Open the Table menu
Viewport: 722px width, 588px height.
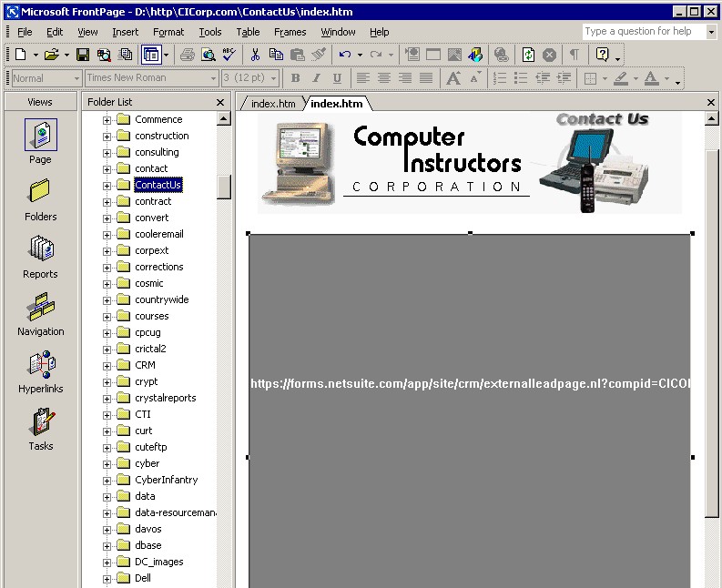pyautogui.click(x=249, y=32)
